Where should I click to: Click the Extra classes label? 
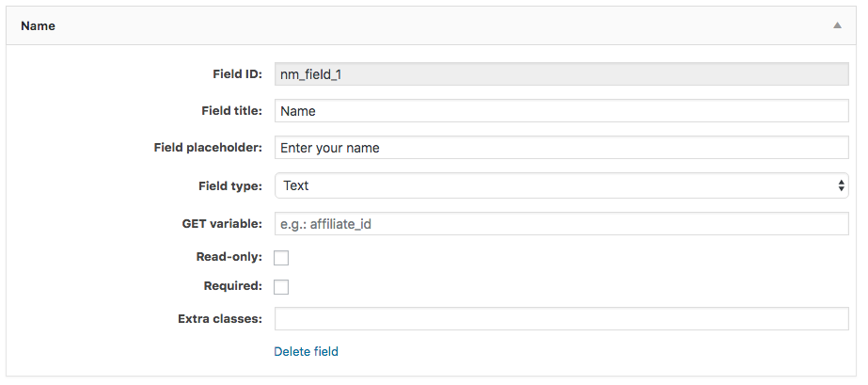[x=220, y=319]
